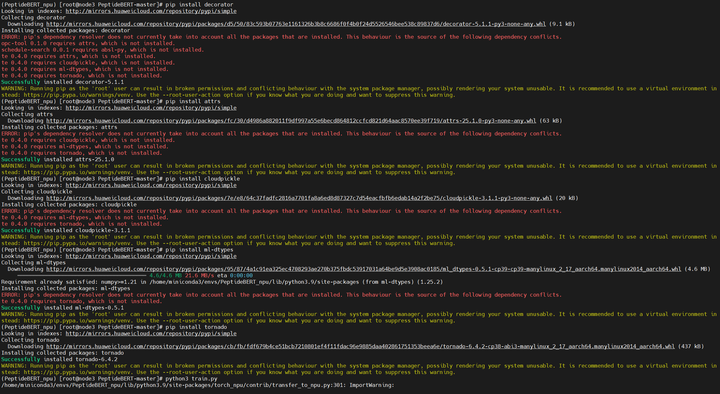Open the cloudpickle-3.1.1 wheel download URL
720x394 pixels.
[x=299, y=198]
